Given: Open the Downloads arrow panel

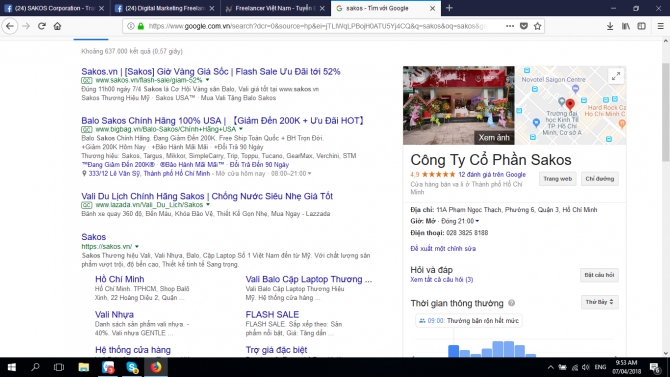Looking at the screenshot, I should 610,26.
